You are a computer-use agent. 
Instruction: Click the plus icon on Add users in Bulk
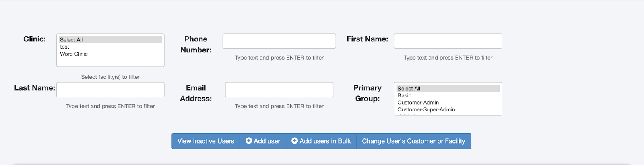pos(295,141)
